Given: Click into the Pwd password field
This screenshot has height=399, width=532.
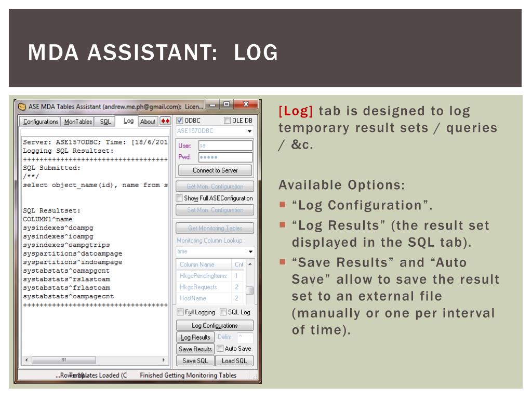Looking at the screenshot, I should point(225,157).
